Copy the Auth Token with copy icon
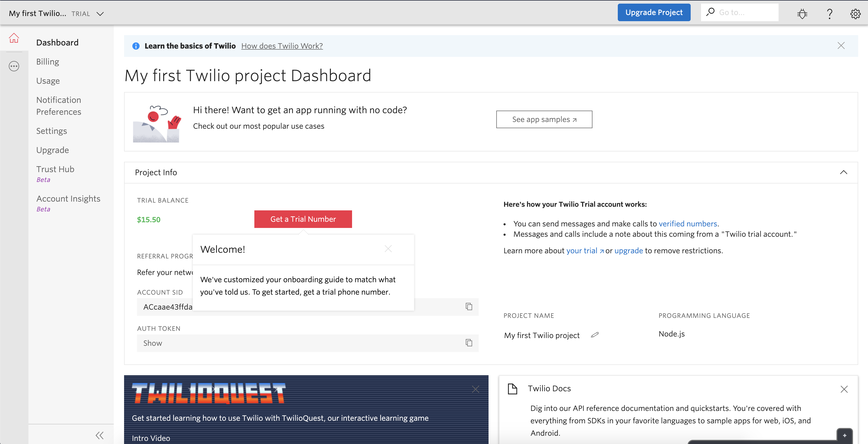 (x=469, y=343)
